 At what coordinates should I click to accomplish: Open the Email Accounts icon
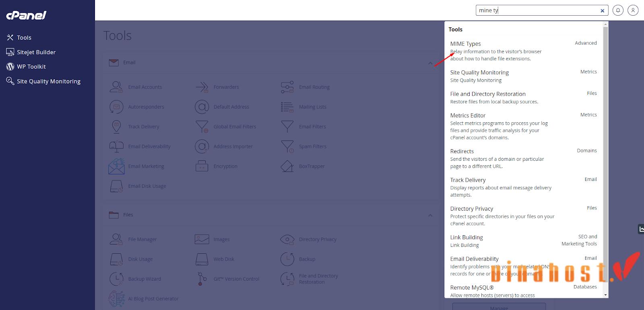click(116, 87)
